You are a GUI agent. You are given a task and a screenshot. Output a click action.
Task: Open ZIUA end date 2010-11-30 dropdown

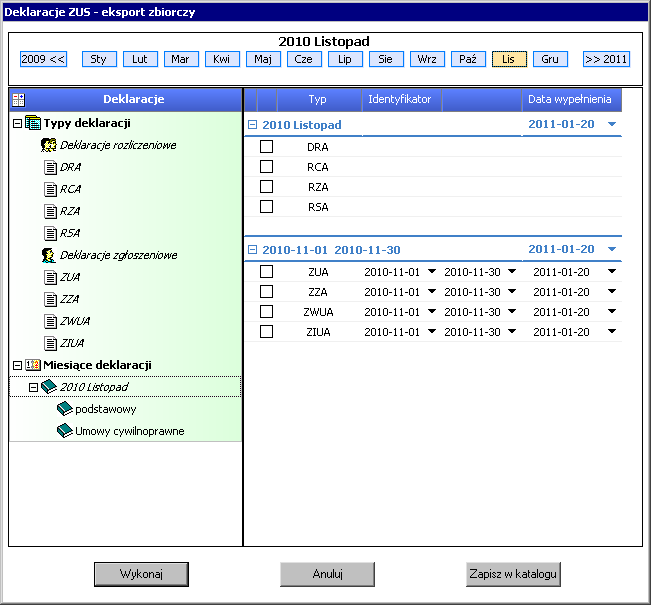click(512, 331)
